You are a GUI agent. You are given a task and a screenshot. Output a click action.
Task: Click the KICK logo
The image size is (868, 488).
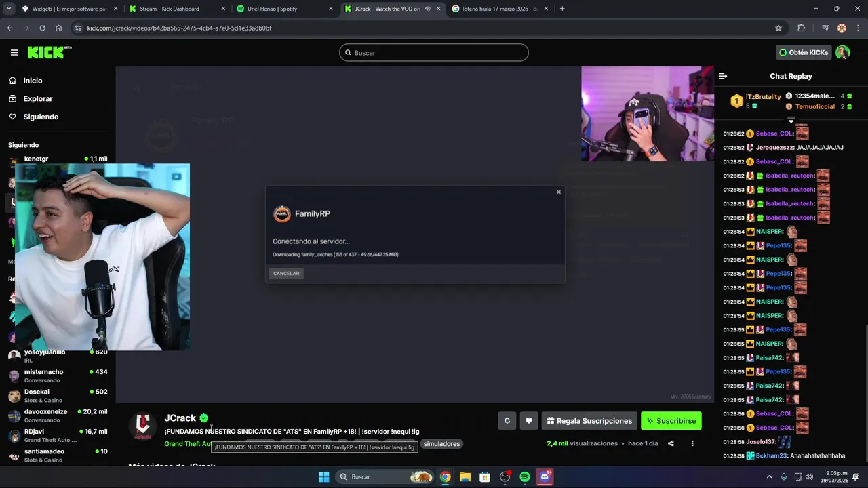49,52
